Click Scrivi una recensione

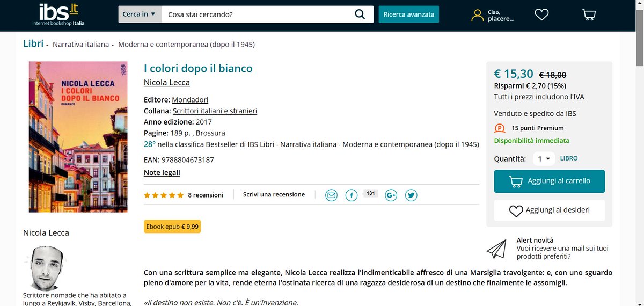click(274, 195)
